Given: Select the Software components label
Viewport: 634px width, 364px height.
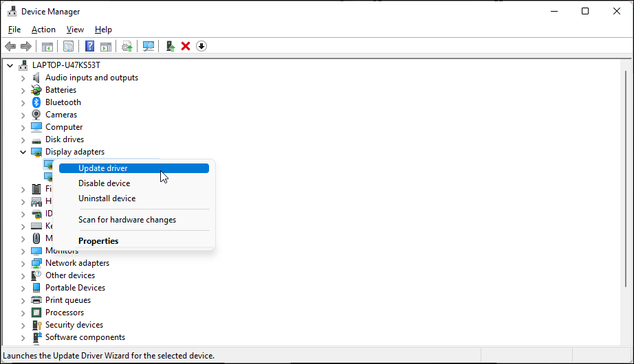Looking at the screenshot, I should coord(85,337).
